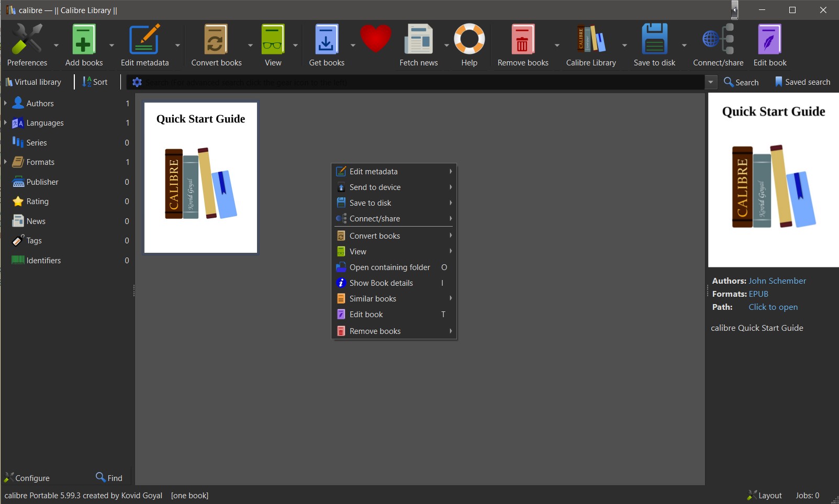
Task: Open the dropdown arrow beside toolbar View
Action: pyautogui.click(x=296, y=46)
